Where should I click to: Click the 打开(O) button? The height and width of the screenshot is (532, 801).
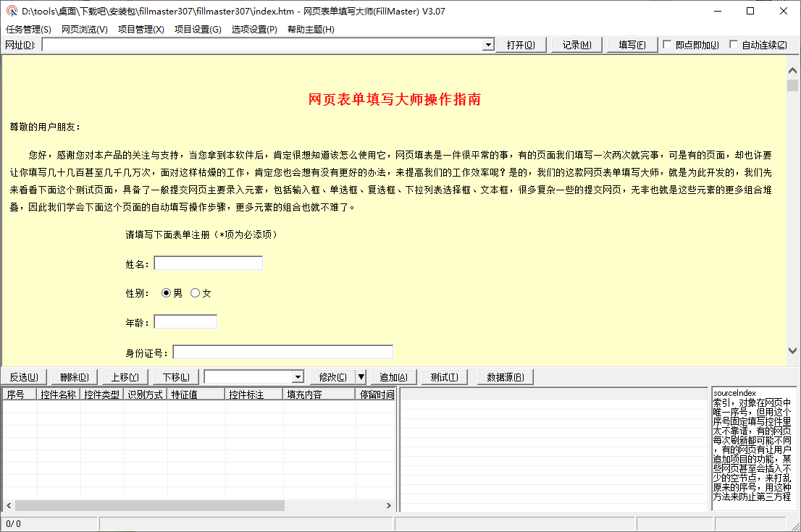pyautogui.click(x=521, y=45)
